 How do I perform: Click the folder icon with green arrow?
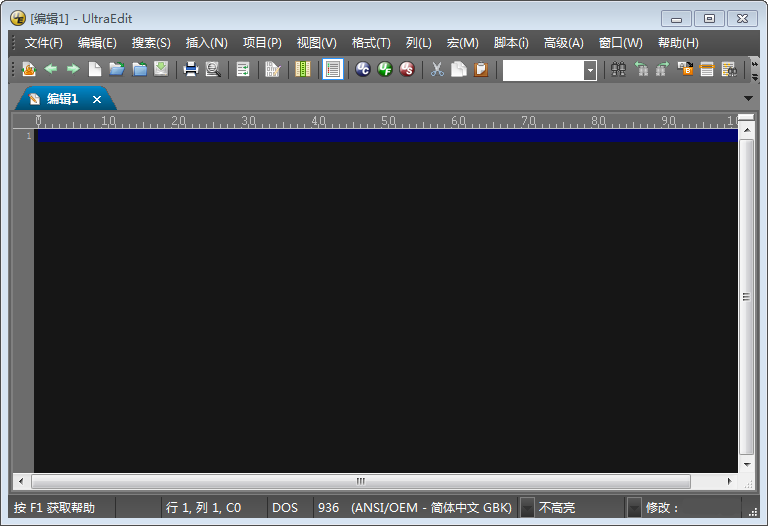click(x=139, y=69)
